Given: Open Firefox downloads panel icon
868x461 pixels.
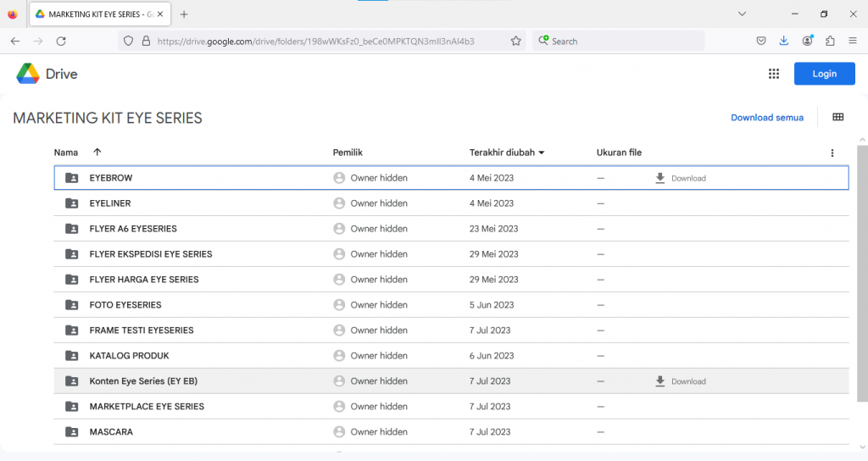Looking at the screenshot, I should 784,41.
